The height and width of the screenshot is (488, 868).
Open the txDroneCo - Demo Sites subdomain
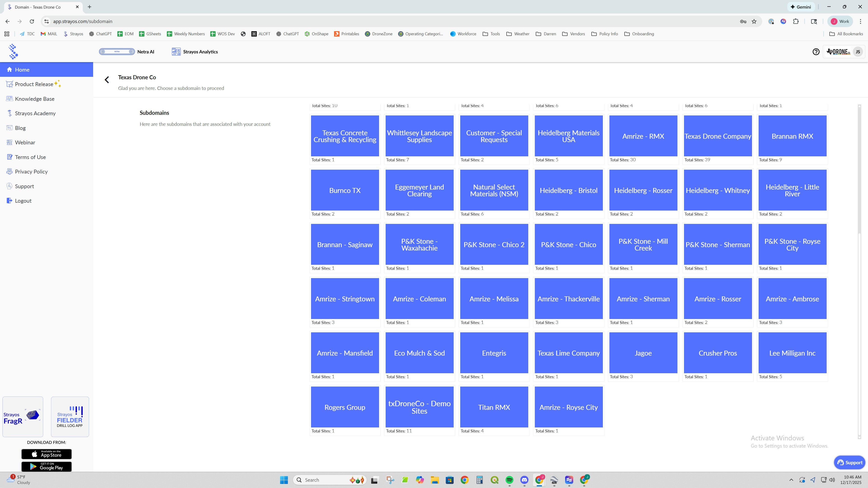(419, 407)
